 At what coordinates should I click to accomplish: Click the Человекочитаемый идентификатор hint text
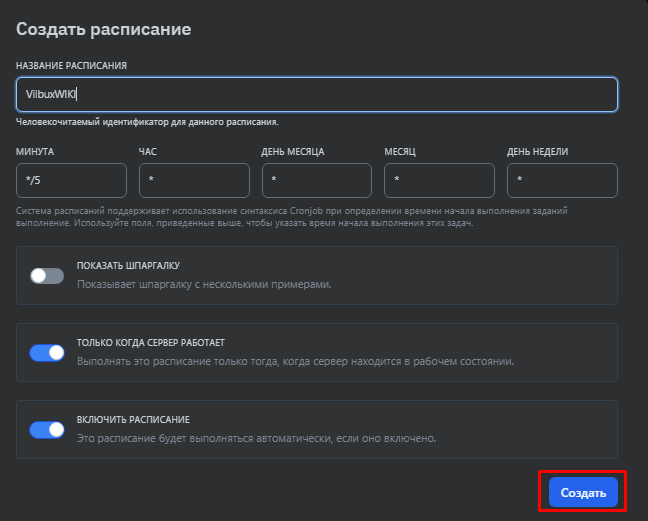[x=147, y=122]
